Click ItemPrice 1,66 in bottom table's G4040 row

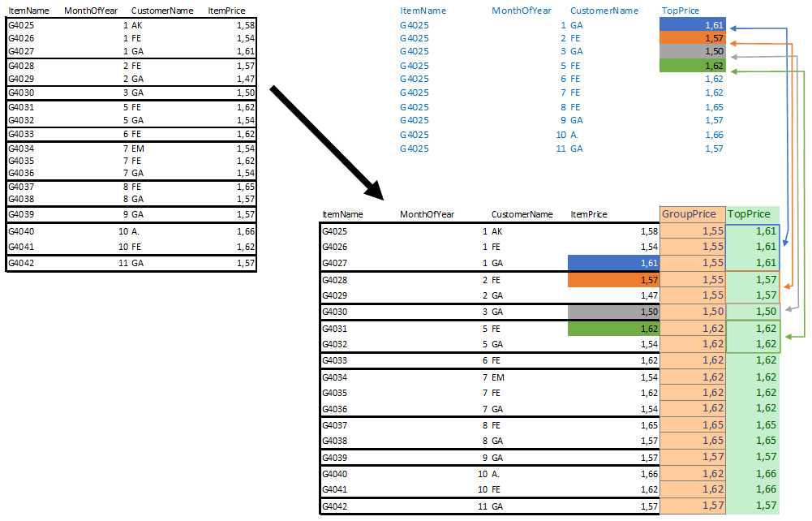(649, 474)
